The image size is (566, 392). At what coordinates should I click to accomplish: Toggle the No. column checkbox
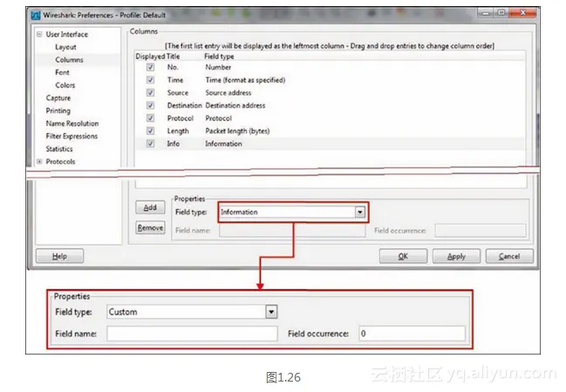pos(150,67)
